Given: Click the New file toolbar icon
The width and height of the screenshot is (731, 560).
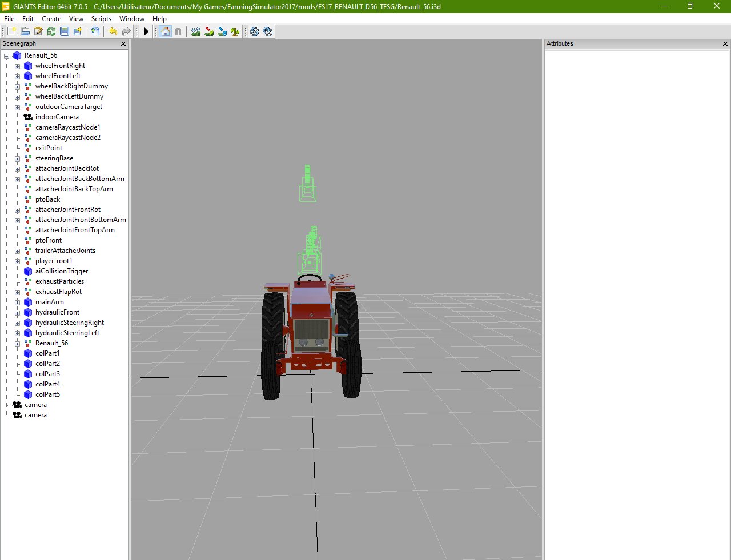Looking at the screenshot, I should tap(11, 31).
